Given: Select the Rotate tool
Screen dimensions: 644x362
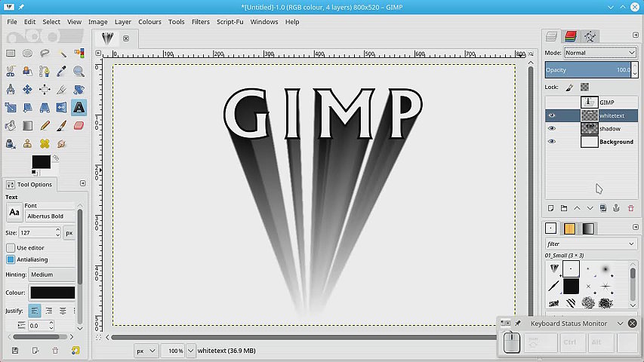Looking at the screenshot, I should (x=79, y=89).
